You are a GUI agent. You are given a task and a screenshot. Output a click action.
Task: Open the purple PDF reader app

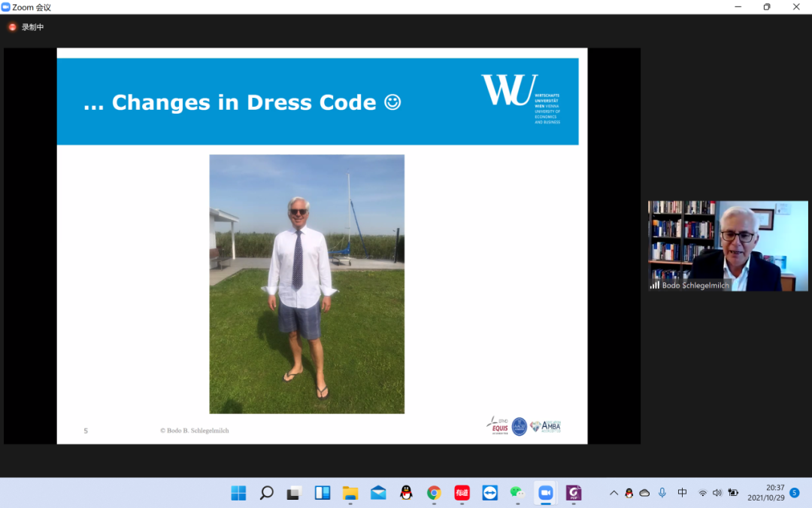pyautogui.click(x=574, y=493)
